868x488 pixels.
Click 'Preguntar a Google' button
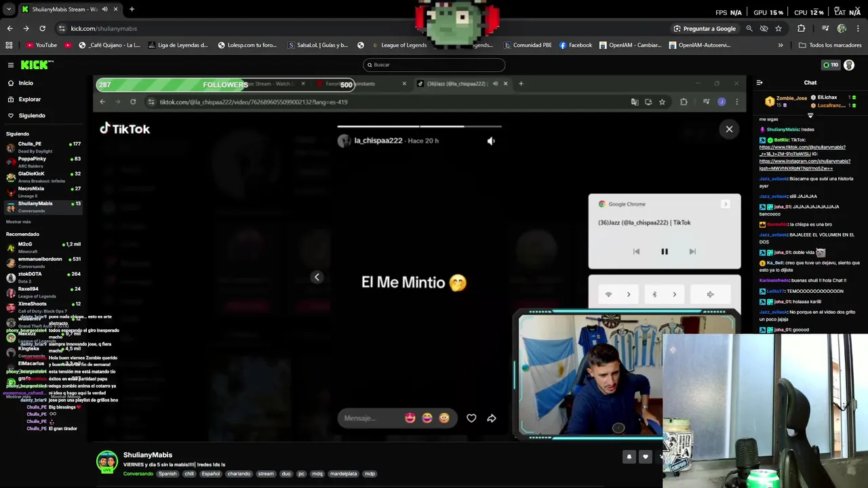coord(705,28)
